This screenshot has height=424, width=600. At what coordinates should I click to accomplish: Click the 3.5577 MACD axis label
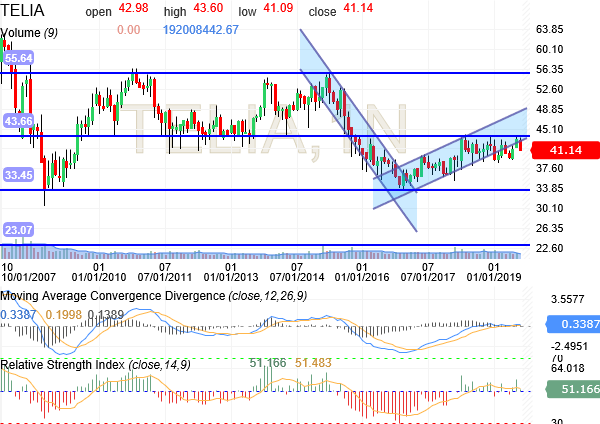567,299
